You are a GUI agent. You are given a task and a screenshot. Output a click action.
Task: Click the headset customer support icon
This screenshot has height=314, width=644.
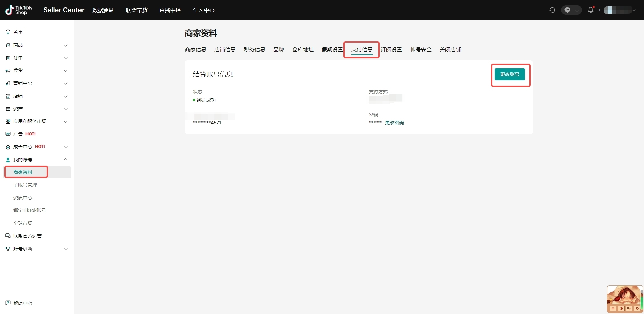552,10
